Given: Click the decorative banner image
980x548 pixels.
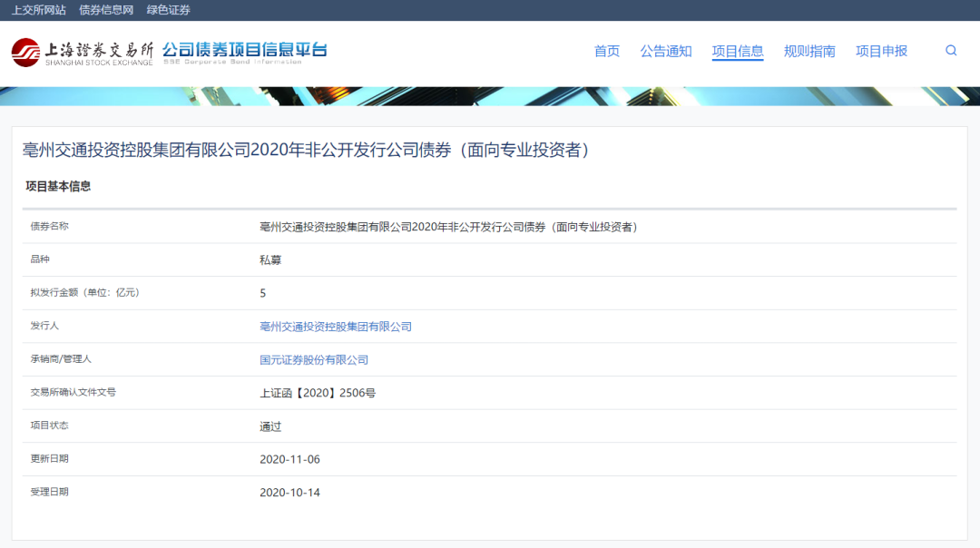Looking at the screenshot, I should point(490,96).
